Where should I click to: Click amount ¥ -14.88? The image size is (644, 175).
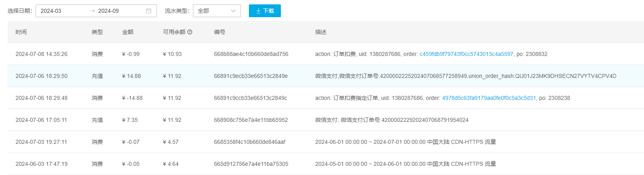click(x=132, y=98)
